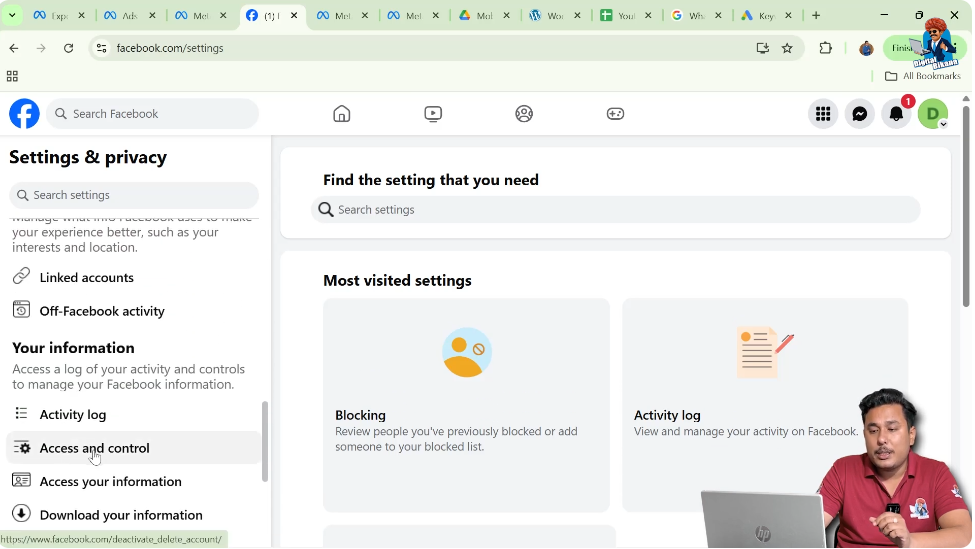Viewport: 975px width, 549px height.
Task: Open the Chrome profile avatar
Action: (866, 48)
